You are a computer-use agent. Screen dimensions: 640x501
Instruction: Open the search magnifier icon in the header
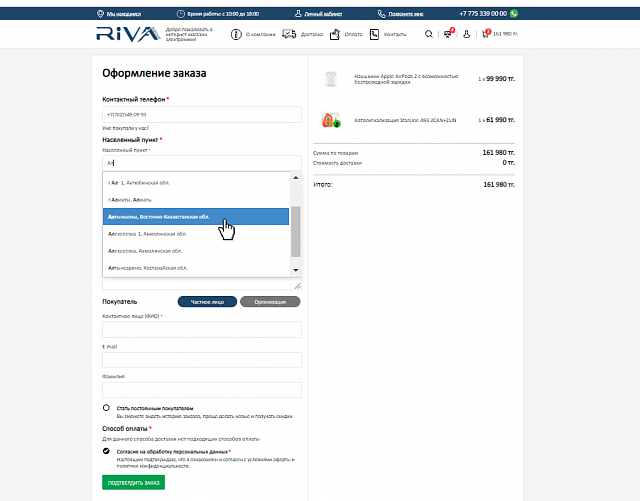click(x=430, y=34)
